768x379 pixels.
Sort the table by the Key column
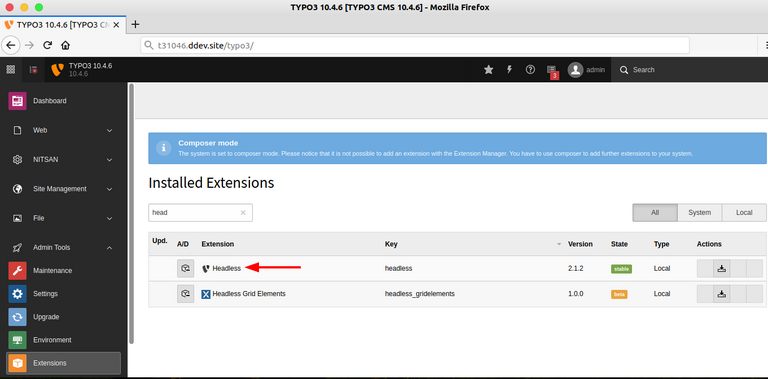coord(391,244)
